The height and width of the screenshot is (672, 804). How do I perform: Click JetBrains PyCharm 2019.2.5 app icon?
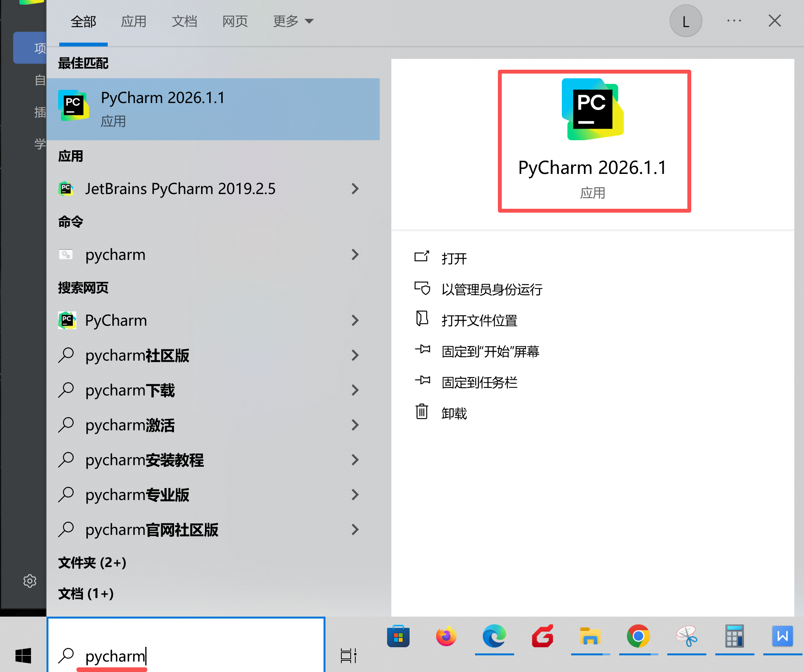click(x=66, y=189)
